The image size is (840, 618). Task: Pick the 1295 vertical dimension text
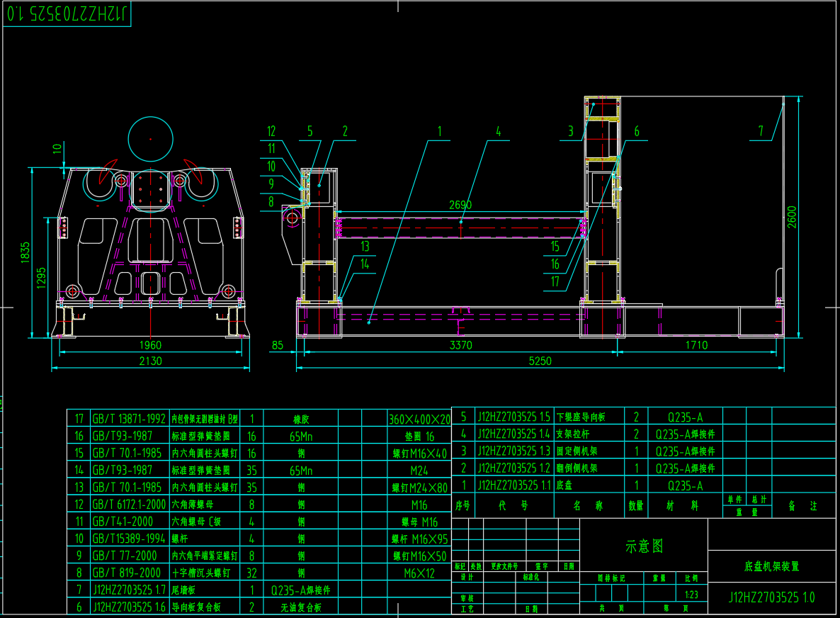click(41, 279)
